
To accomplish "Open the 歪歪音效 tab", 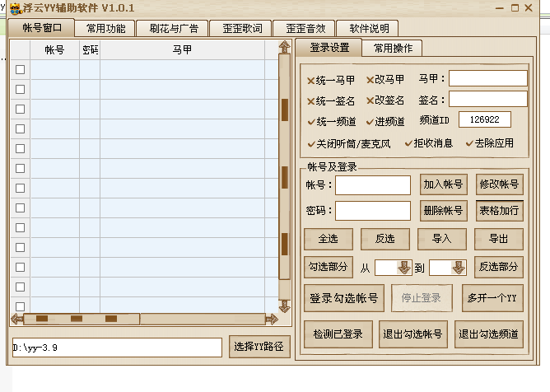I will (305, 29).
